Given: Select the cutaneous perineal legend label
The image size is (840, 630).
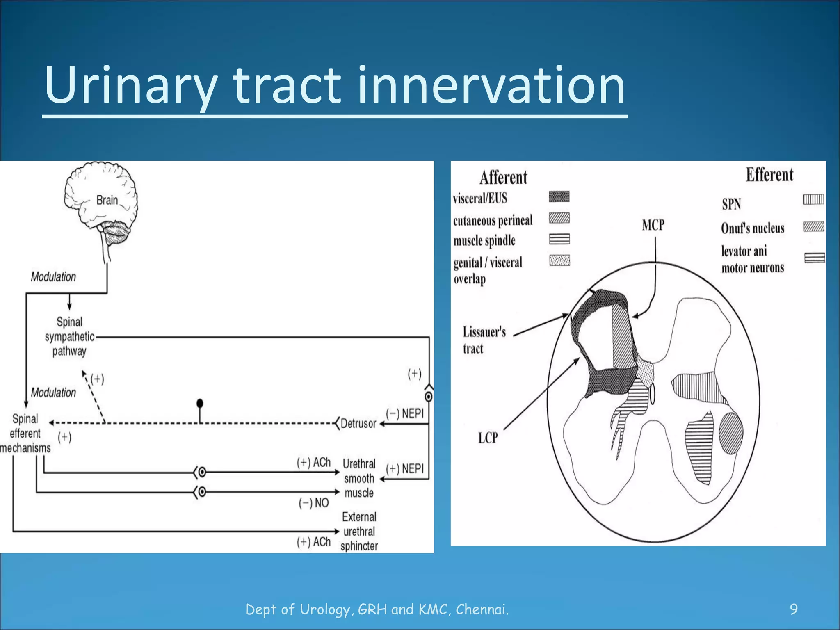Looking at the screenshot, I should (493, 221).
